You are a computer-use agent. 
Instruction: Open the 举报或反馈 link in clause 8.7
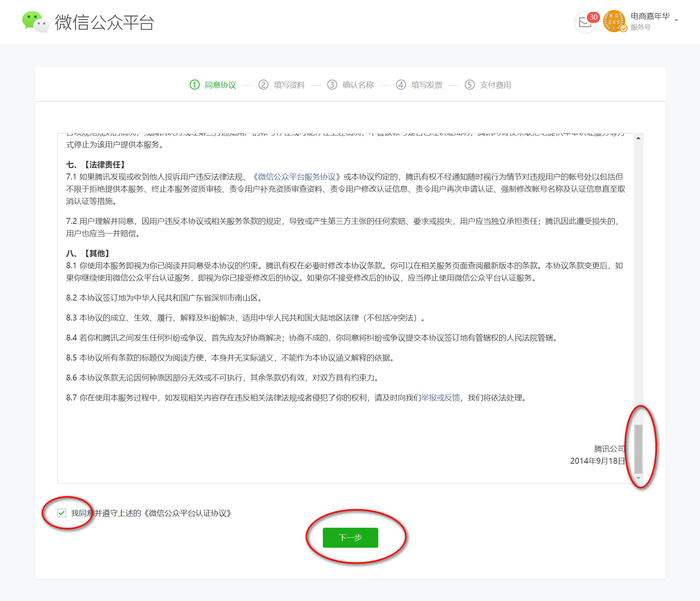click(441, 398)
